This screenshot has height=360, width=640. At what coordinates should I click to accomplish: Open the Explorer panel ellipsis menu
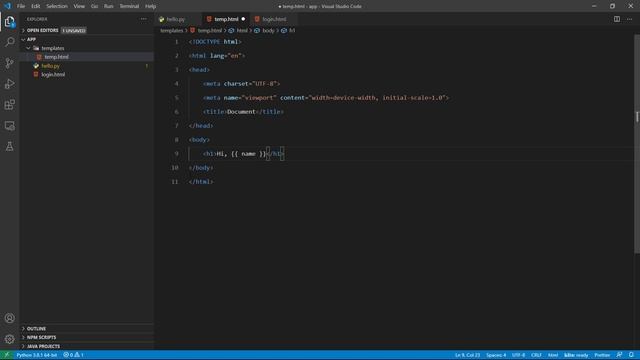(144, 19)
